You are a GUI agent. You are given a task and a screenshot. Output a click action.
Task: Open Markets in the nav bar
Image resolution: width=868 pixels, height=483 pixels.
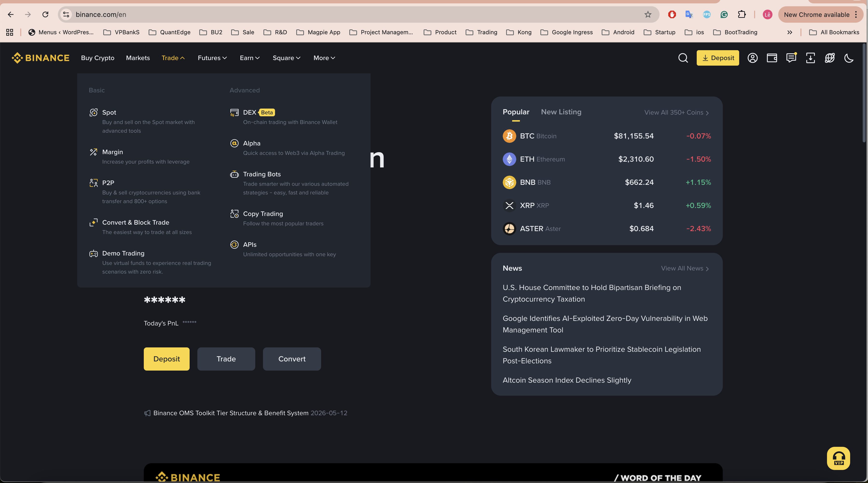point(138,58)
